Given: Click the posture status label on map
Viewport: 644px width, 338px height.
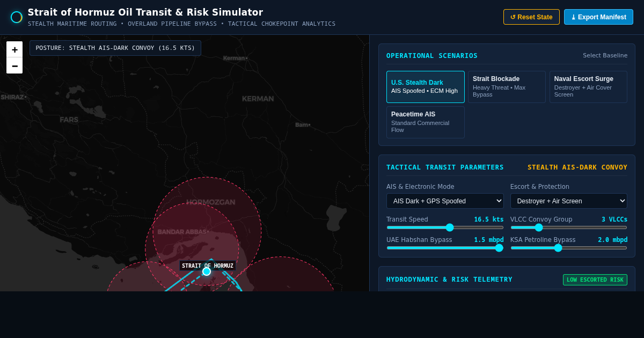Looking at the screenshot, I should pyautogui.click(x=115, y=48).
